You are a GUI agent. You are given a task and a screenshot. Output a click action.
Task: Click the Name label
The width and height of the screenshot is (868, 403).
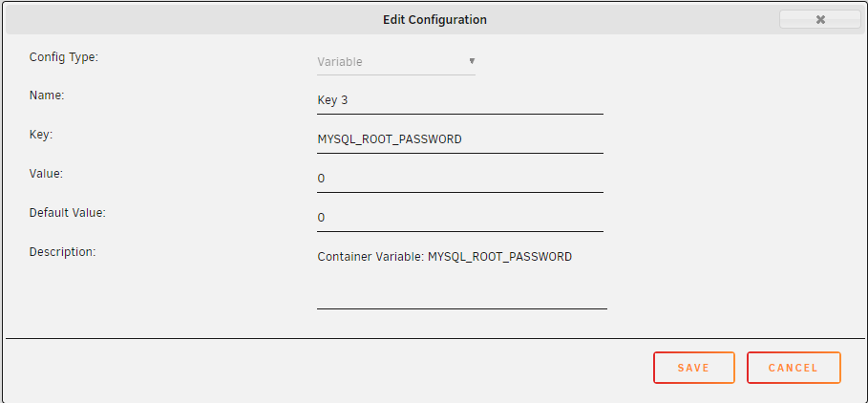[47, 95]
